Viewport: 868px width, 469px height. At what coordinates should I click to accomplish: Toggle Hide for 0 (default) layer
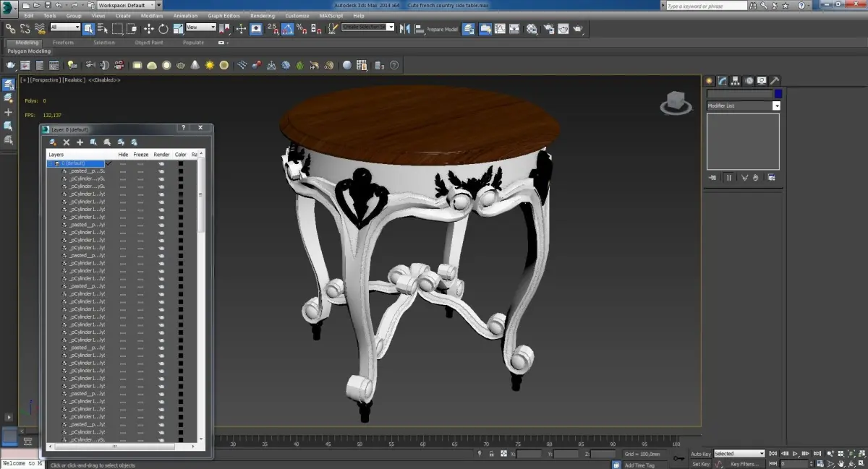(123, 163)
